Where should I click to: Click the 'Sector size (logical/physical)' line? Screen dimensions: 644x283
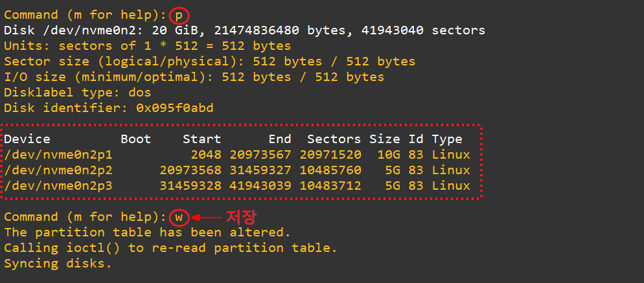point(209,62)
